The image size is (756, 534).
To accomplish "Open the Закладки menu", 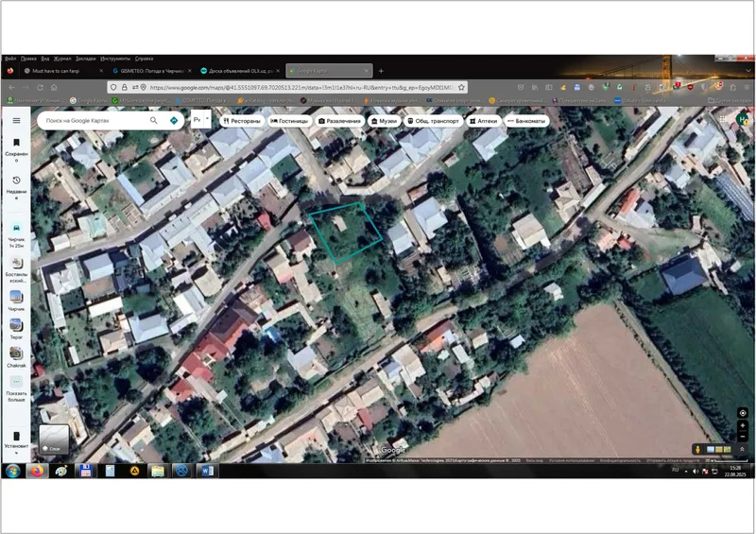I will click(x=85, y=59).
